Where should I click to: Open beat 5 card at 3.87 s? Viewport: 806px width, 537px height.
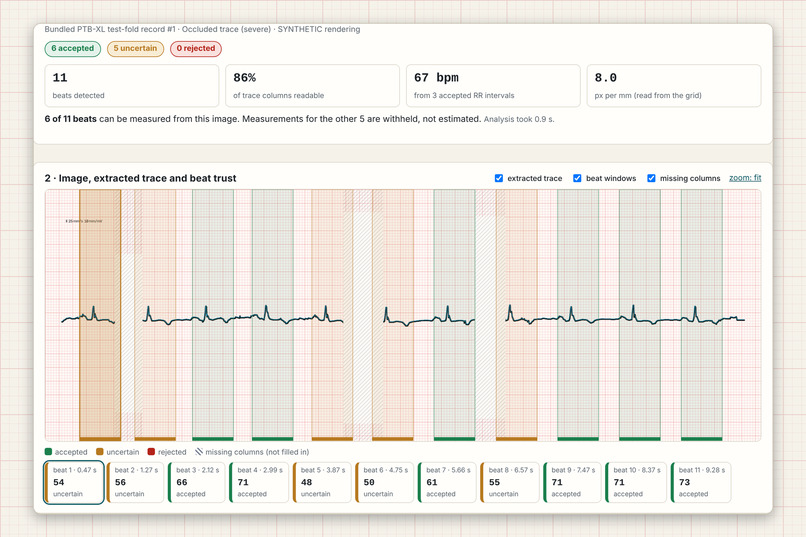322,482
